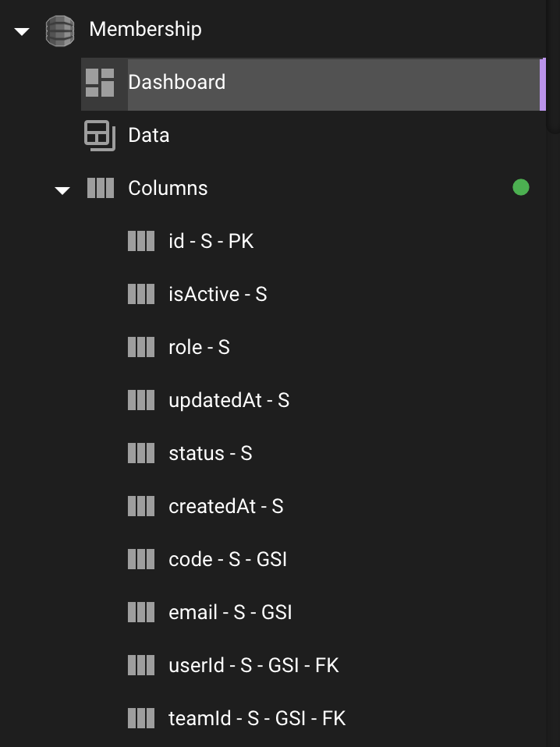Screen dimensions: 560x747
Task: Click the Dashboard grid icon
Action: pos(100,83)
